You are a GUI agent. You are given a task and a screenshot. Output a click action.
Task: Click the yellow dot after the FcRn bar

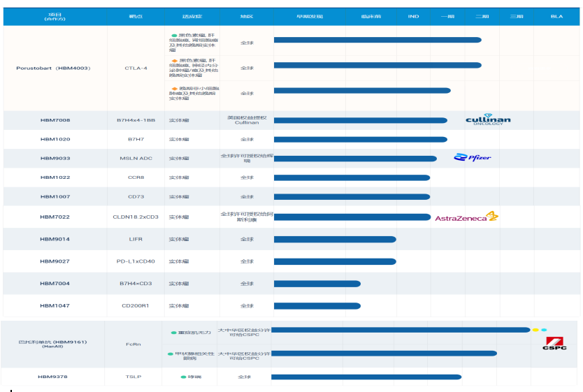[x=535, y=330]
